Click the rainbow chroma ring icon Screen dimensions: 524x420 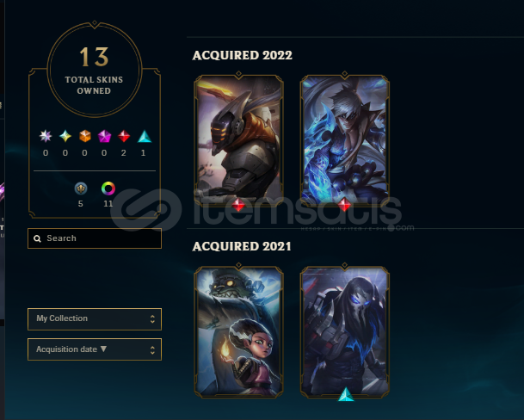coord(108,188)
